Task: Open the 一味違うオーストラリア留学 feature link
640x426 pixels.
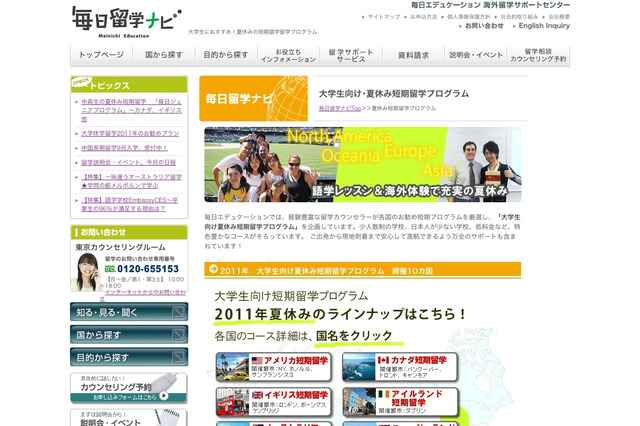Action: click(131, 181)
